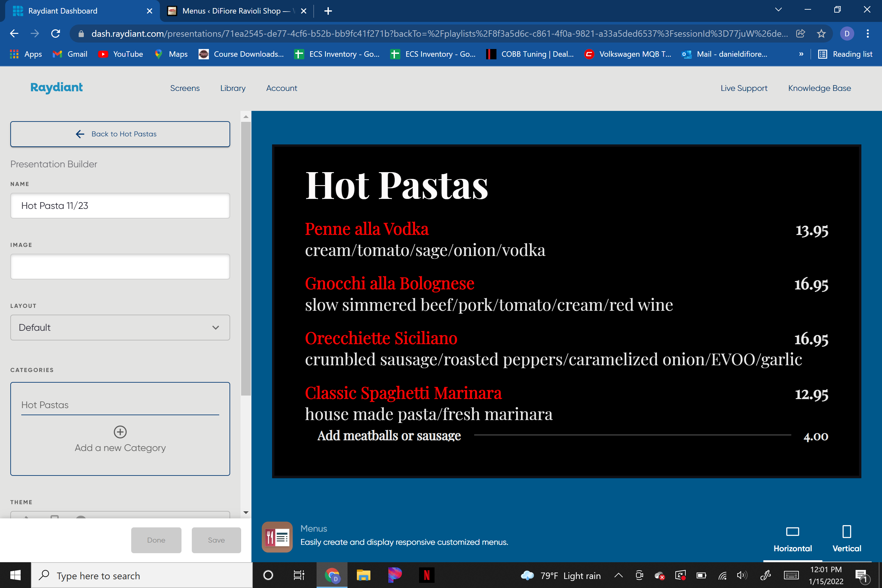The height and width of the screenshot is (588, 882).
Task: Open File Explorer from the taskbar
Action: pos(363,575)
